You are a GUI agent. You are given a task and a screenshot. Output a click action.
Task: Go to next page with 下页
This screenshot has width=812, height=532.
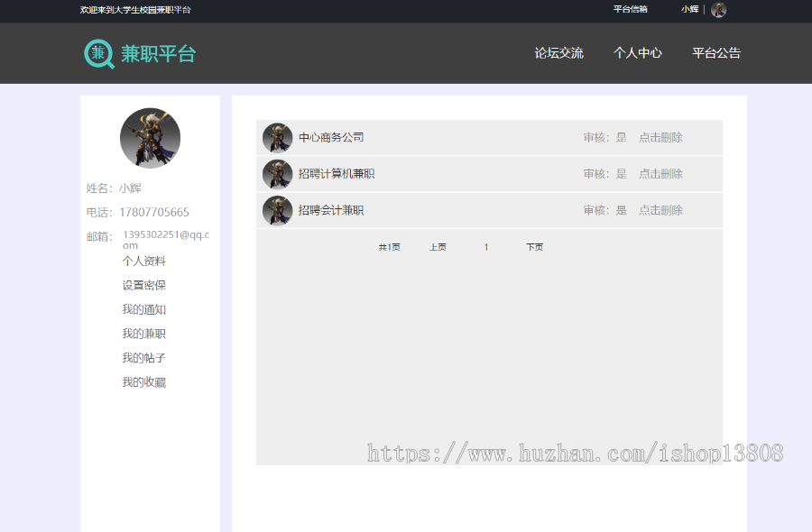[535, 247]
